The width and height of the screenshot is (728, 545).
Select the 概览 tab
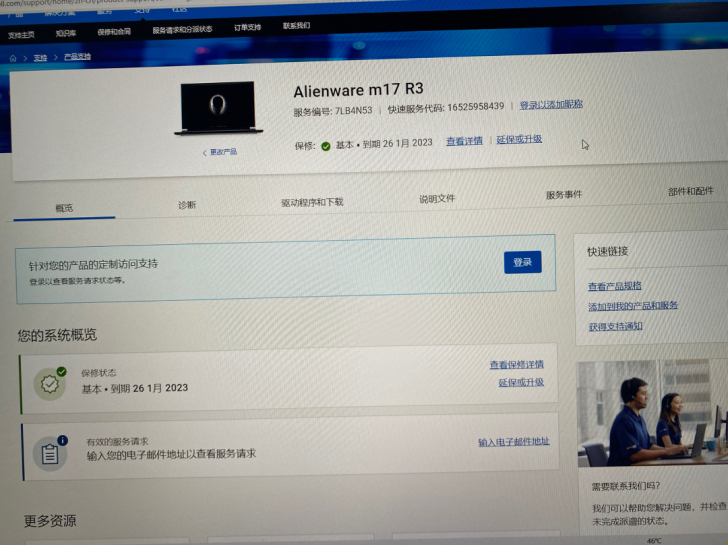point(64,208)
